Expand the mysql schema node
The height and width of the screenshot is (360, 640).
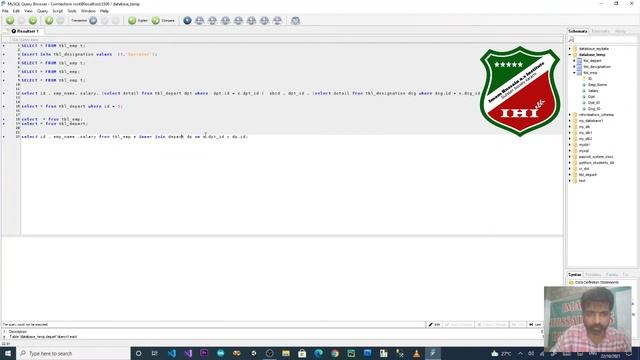570,151
